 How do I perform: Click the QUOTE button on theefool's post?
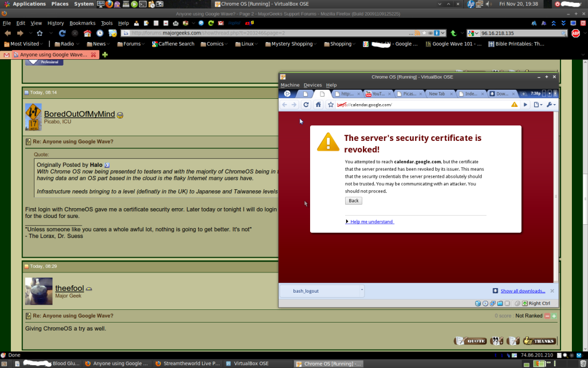(x=470, y=341)
